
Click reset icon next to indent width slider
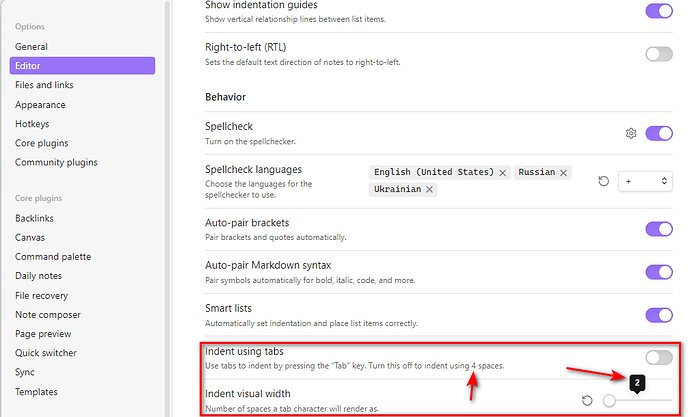pos(588,400)
